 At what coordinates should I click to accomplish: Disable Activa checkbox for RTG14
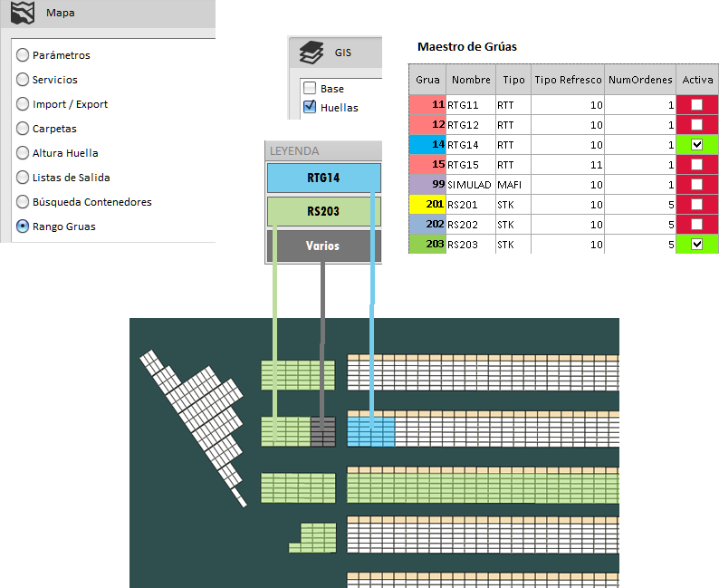click(696, 145)
